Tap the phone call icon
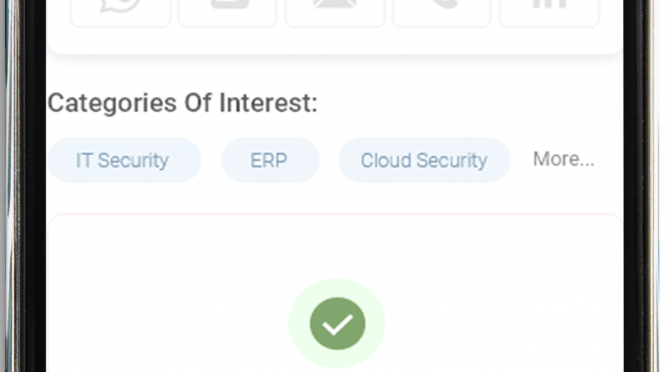 pyautogui.click(x=442, y=4)
